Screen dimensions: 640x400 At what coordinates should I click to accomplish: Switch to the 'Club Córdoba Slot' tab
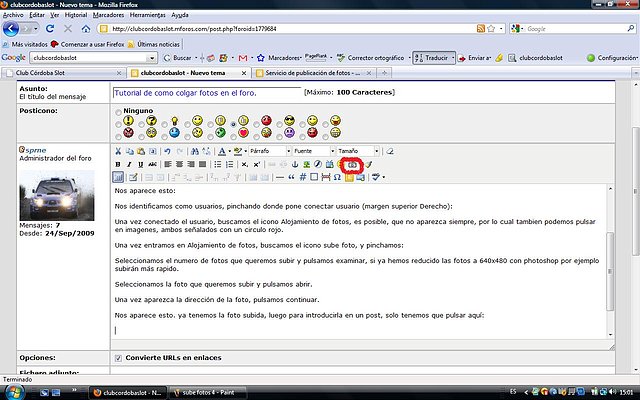click(63, 73)
